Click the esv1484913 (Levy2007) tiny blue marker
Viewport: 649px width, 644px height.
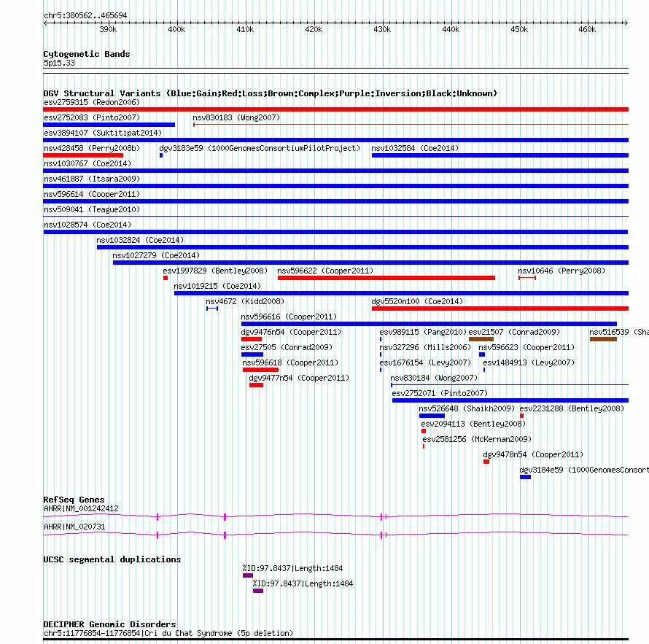coord(484,370)
